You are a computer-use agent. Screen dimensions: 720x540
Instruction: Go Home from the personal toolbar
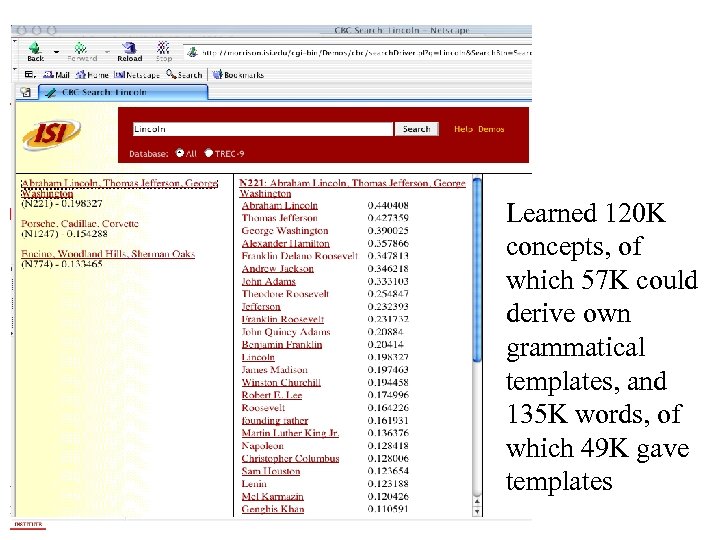92,74
